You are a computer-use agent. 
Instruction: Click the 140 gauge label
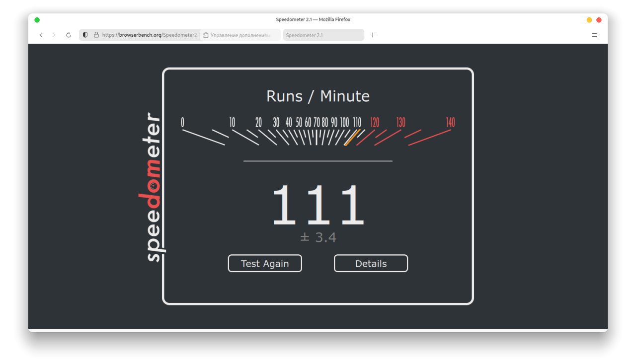point(450,122)
